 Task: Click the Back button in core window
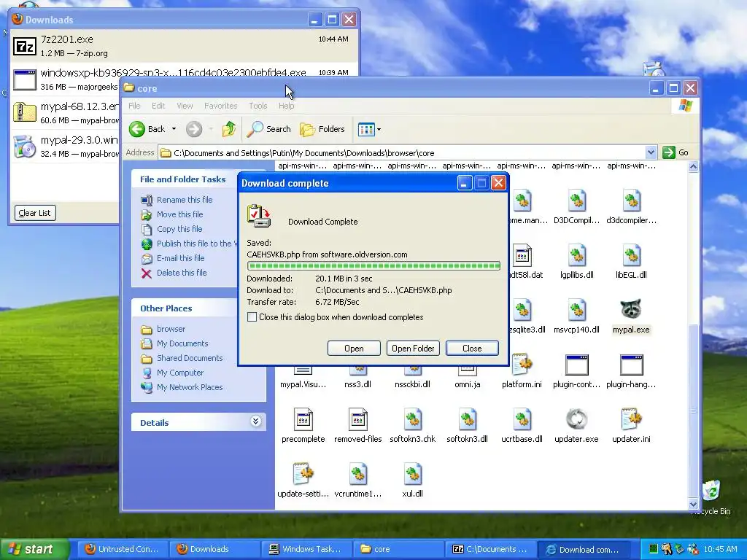[147, 129]
